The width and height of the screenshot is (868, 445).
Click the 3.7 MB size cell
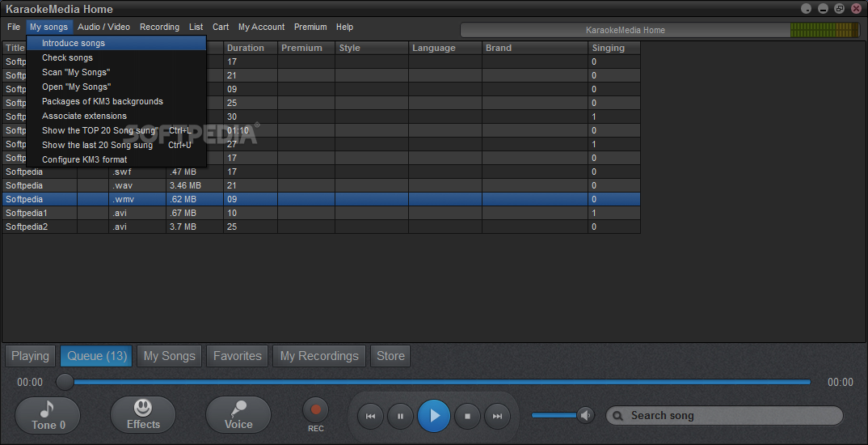coord(195,227)
